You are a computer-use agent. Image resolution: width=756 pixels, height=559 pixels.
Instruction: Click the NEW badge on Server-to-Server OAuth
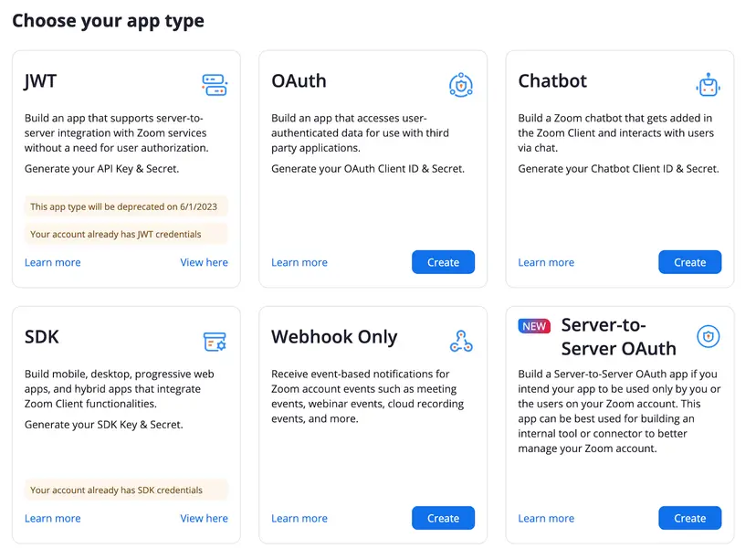click(533, 324)
